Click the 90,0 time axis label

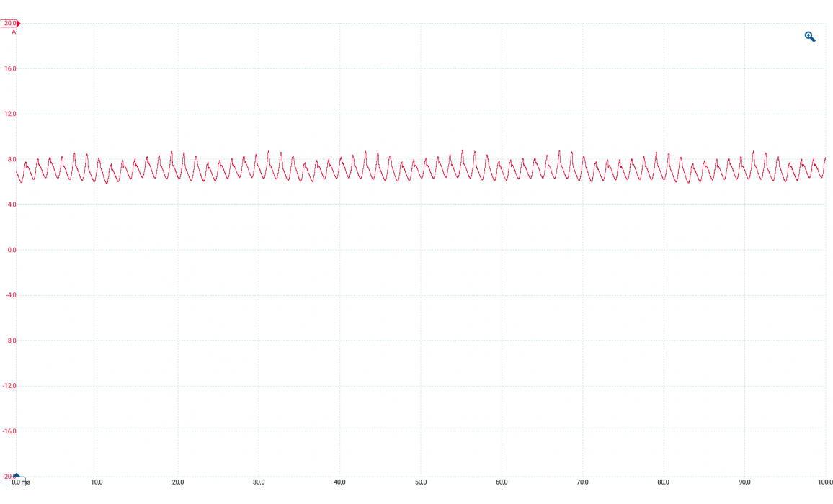point(744,482)
